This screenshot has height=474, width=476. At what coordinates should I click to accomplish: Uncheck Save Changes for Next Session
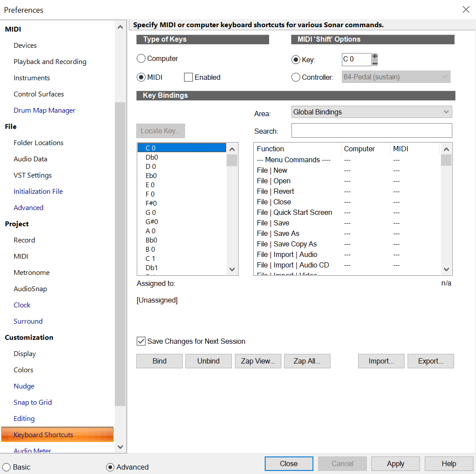pos(141,341)
